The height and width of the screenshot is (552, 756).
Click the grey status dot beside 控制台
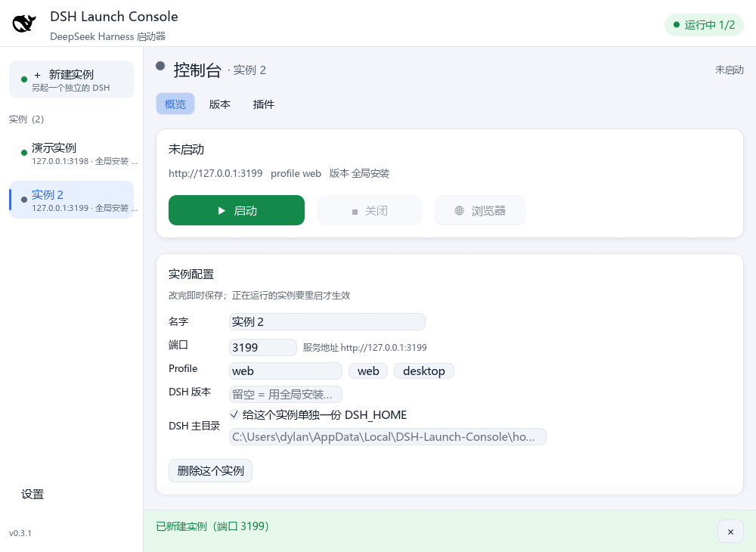pos(160,66)
